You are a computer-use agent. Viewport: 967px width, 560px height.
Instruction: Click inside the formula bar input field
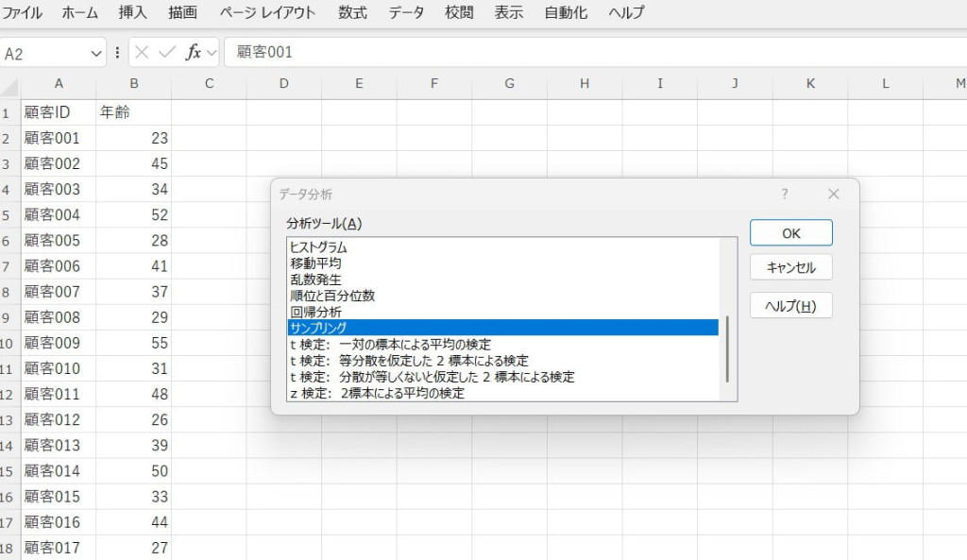[567, 53]
